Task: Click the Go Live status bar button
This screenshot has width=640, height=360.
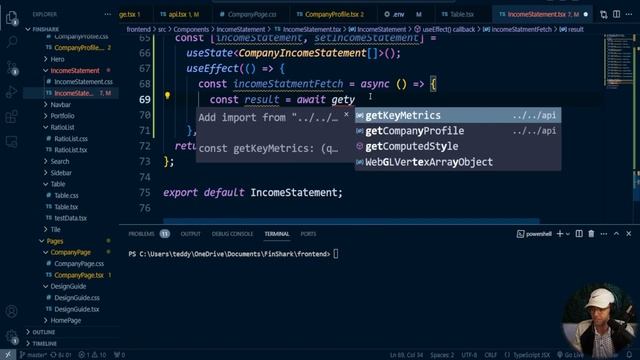Action: tap(571, 355)
